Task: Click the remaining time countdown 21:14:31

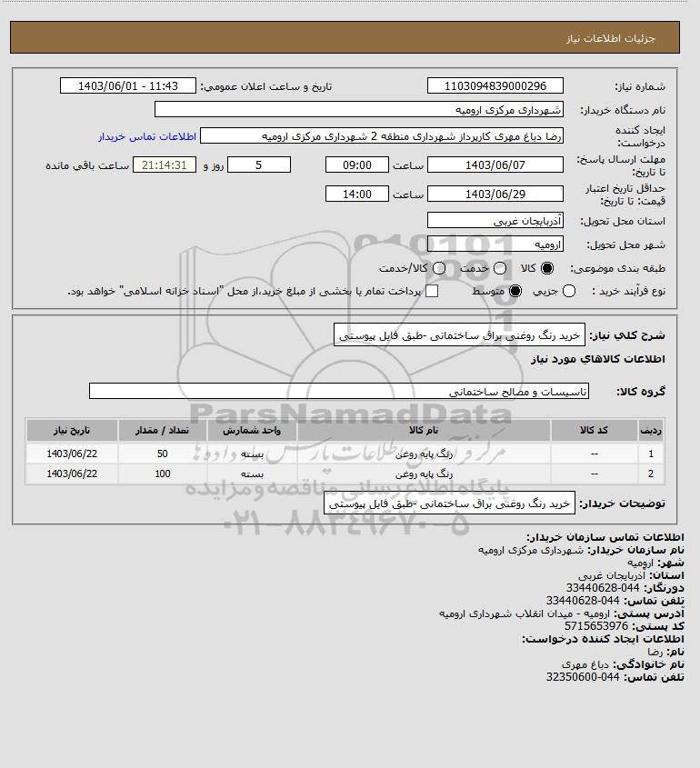Action: coord(165,165)
